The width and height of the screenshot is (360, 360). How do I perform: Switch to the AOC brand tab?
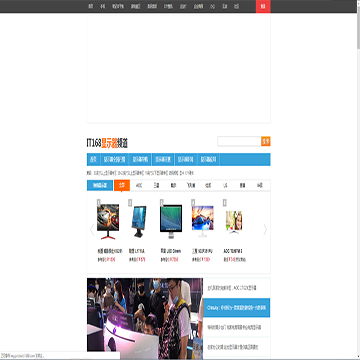(139, 185)
